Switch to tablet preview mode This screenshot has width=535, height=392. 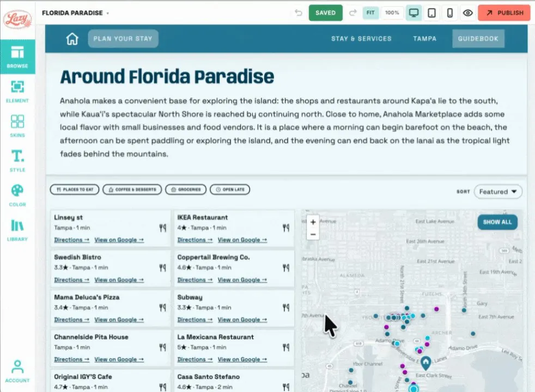point(431,13)
